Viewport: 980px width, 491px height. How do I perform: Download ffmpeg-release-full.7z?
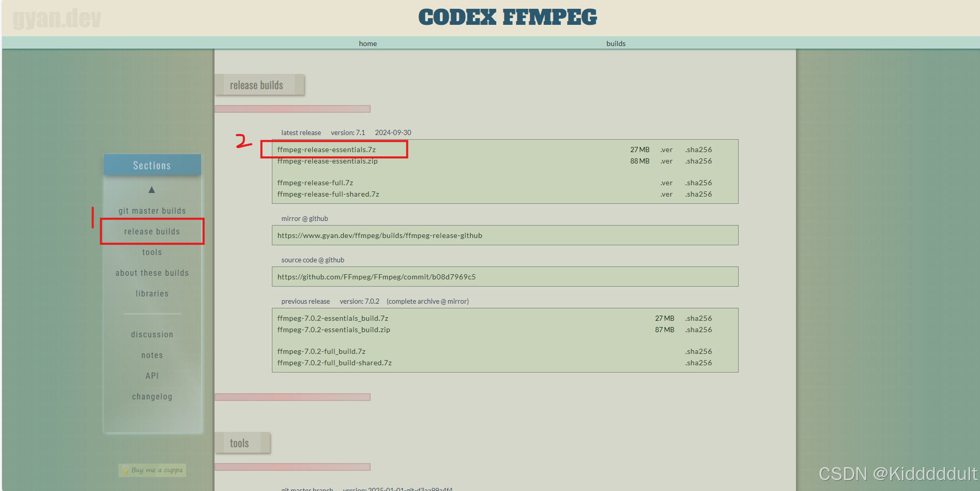pos(315,183)
